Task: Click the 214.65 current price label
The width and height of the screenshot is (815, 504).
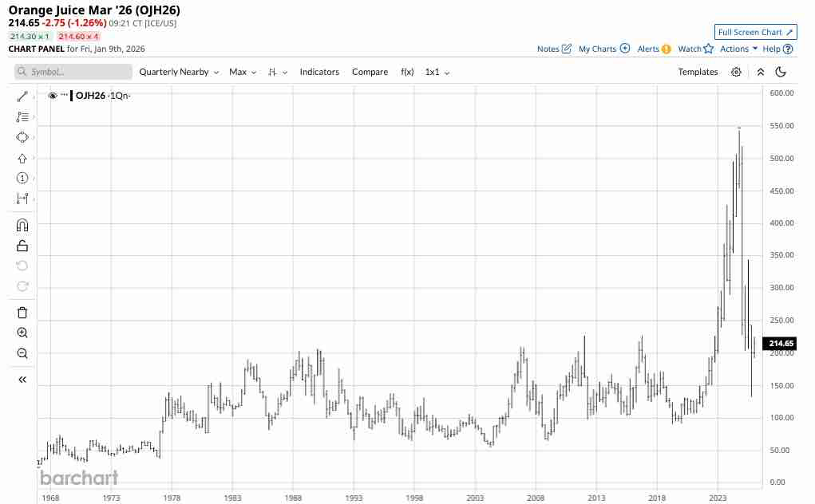Action: click(x=781, y=343)
